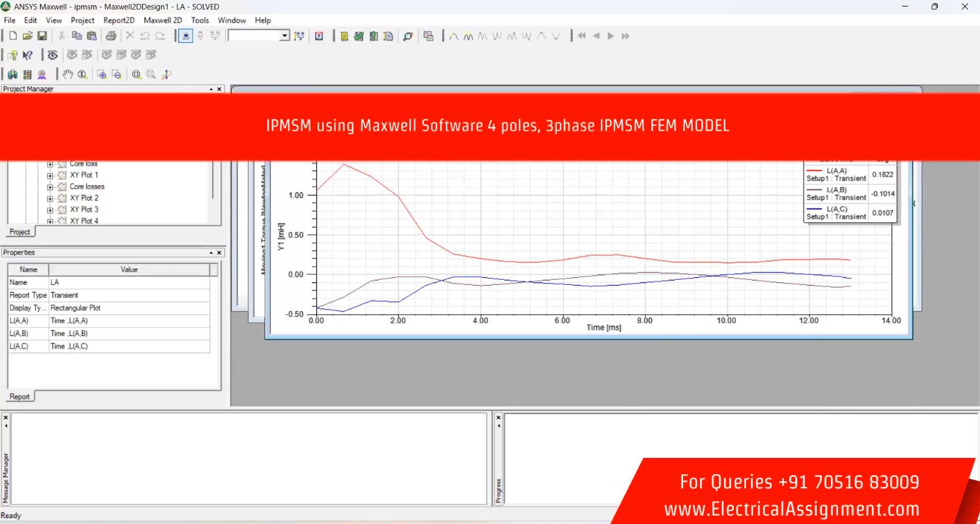This screenshot has height=524, width=980.
Task: Click the Print icon in toolbar
Action: point(111,36)
